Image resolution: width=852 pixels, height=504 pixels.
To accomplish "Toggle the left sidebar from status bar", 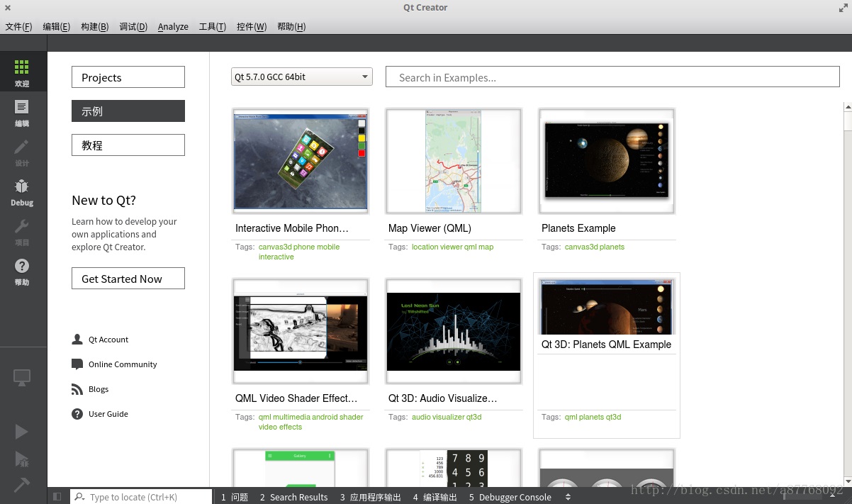I will point(57,497).
